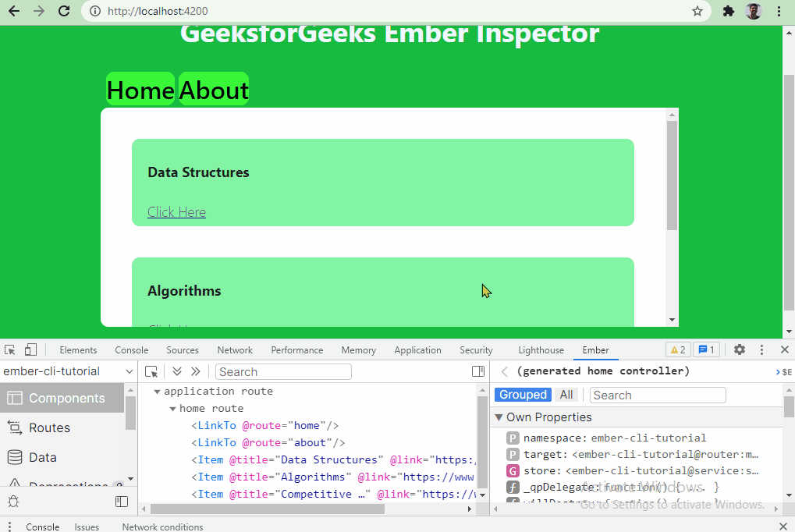Toggle the Ember inspector side pane icon
The image size is (795, 532).
[478, 371]
